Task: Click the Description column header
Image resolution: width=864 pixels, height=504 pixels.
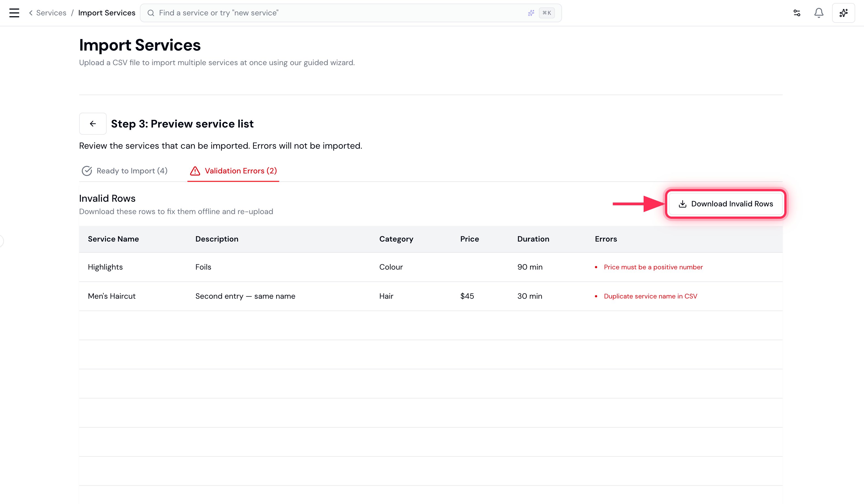Action: click(217, 239)
